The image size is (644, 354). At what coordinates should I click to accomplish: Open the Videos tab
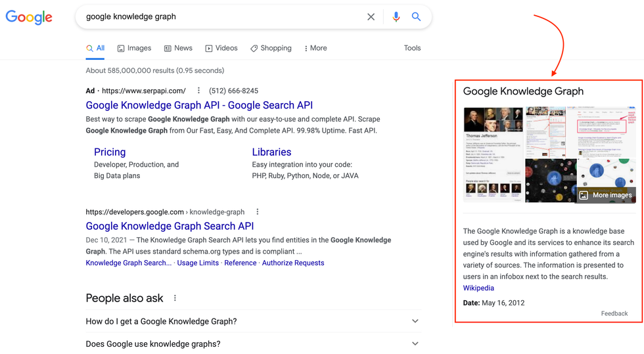pos(221,48)
